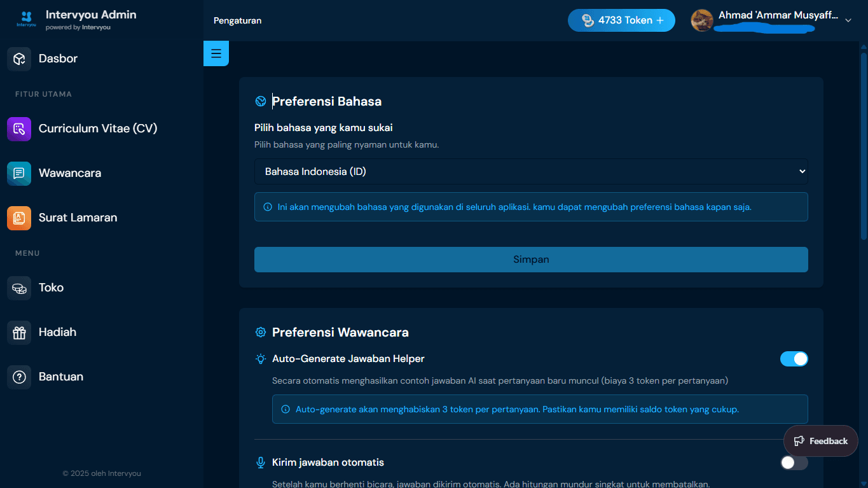Select the Wawancara chat icon
This screenshot has width=868, height=488.
click(x=19, y=173)
